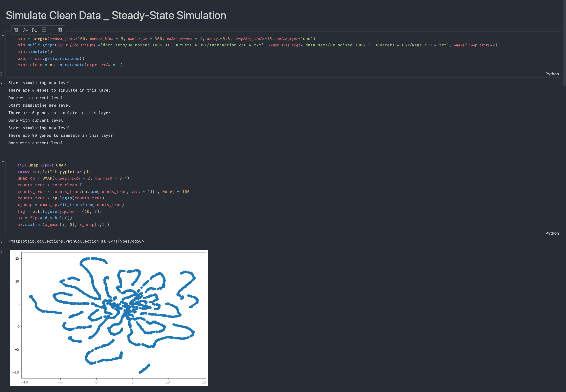Click the 'ax = fig.add_subplot()' line

[45, 218]
